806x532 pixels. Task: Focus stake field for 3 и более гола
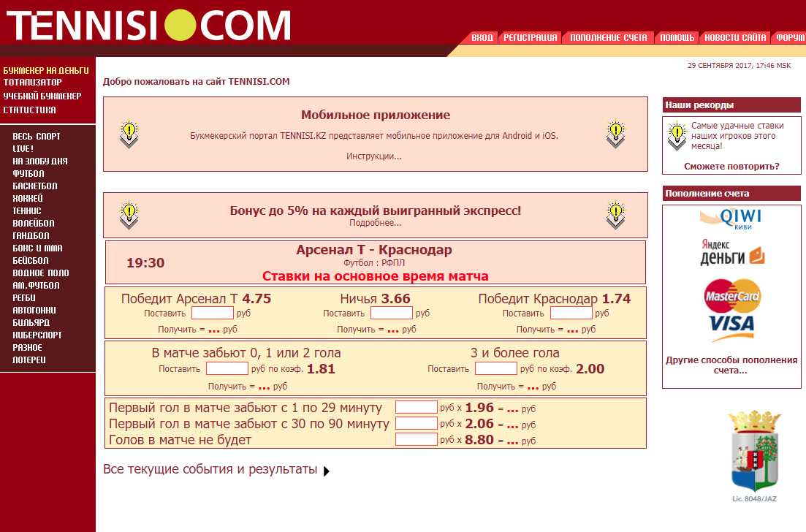496,368
